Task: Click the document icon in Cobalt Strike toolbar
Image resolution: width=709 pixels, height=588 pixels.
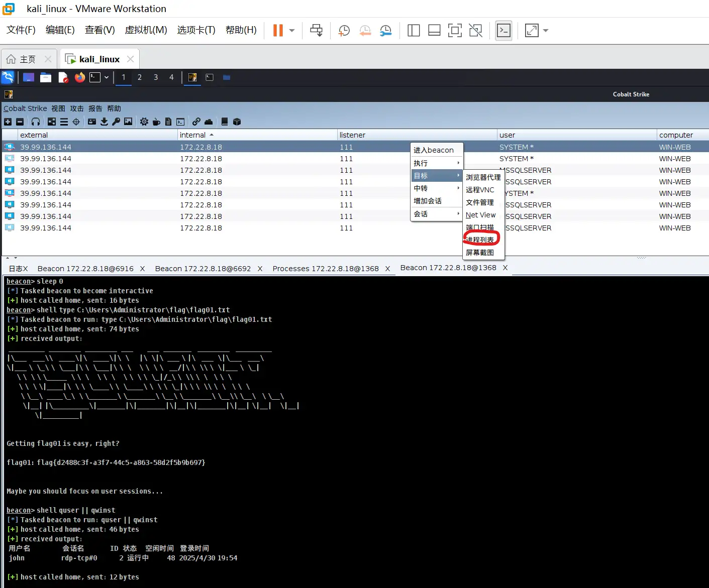Action: [x=168, y=122]
